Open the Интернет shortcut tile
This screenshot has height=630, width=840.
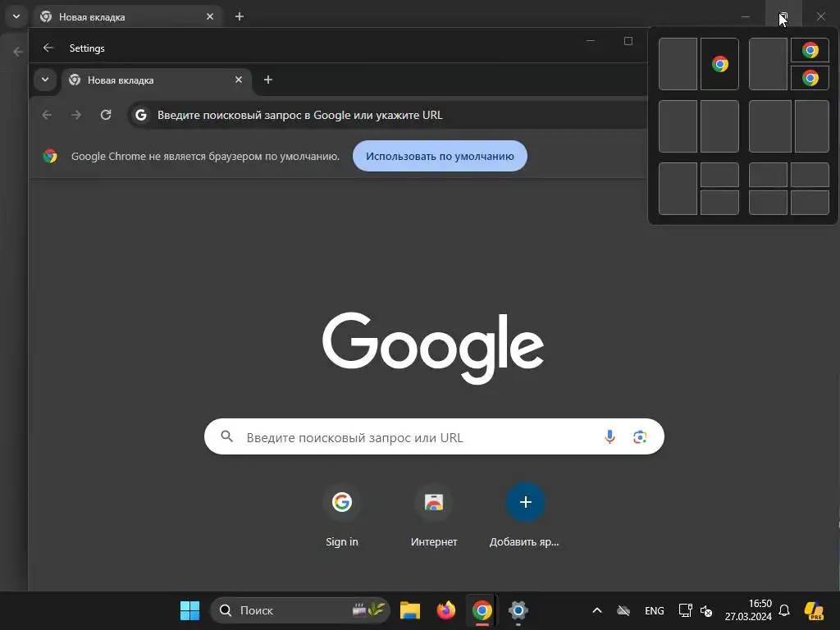pos(434,516)
